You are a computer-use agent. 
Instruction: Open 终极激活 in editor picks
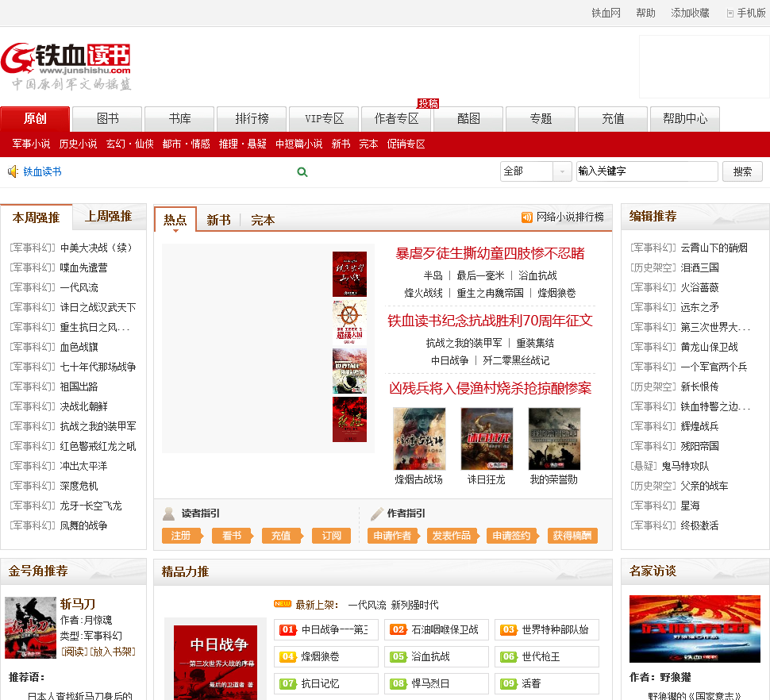[699, 525]
